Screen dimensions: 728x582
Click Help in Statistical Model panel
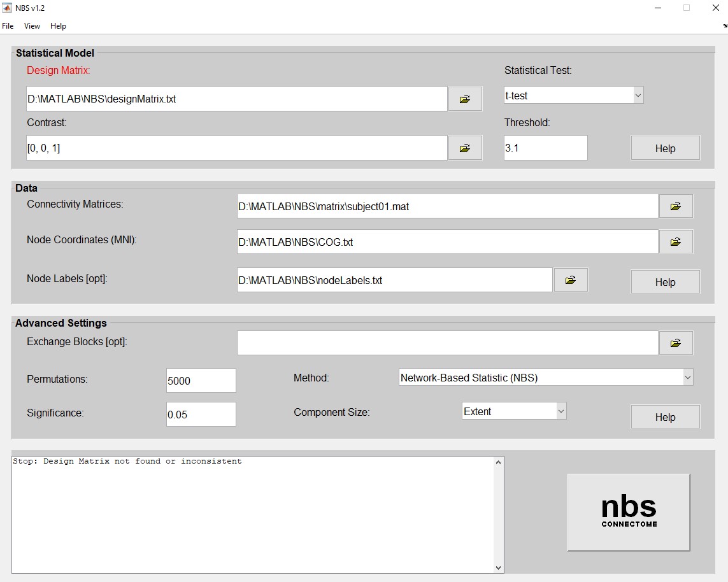coord(665,148)
